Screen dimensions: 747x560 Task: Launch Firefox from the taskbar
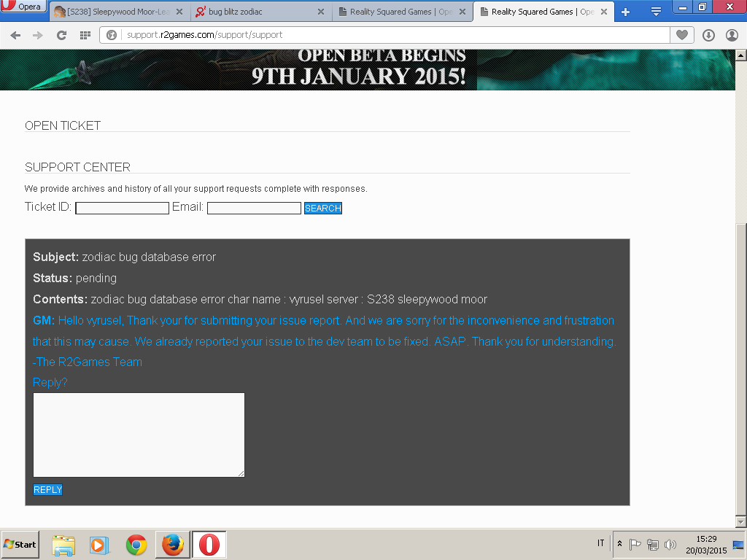pyautogui.click(x=173, y=545)
